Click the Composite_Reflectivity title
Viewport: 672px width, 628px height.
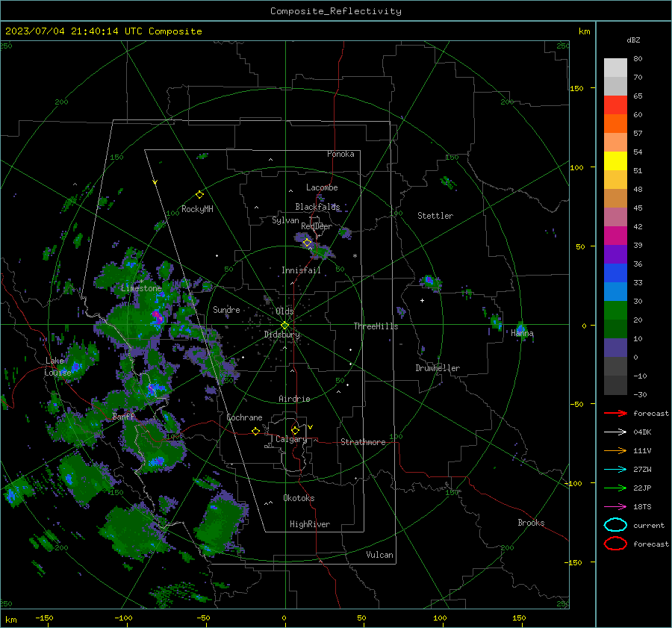tap(336, 11)
